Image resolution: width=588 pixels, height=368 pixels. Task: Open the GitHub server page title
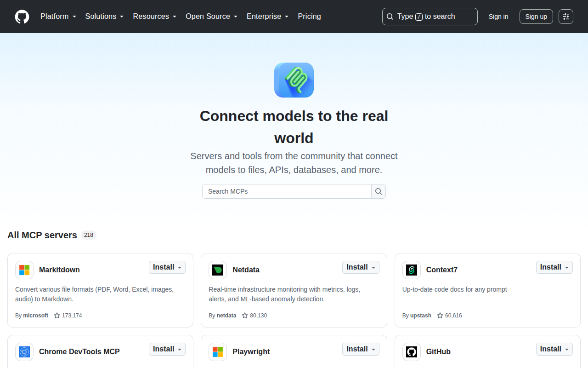click(x=438, y=352)
